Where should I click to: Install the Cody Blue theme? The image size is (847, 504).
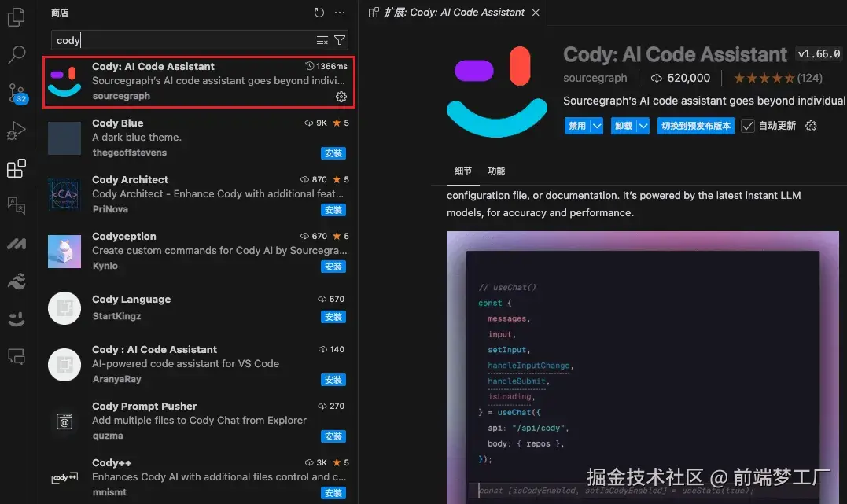[x=333, y=153]
